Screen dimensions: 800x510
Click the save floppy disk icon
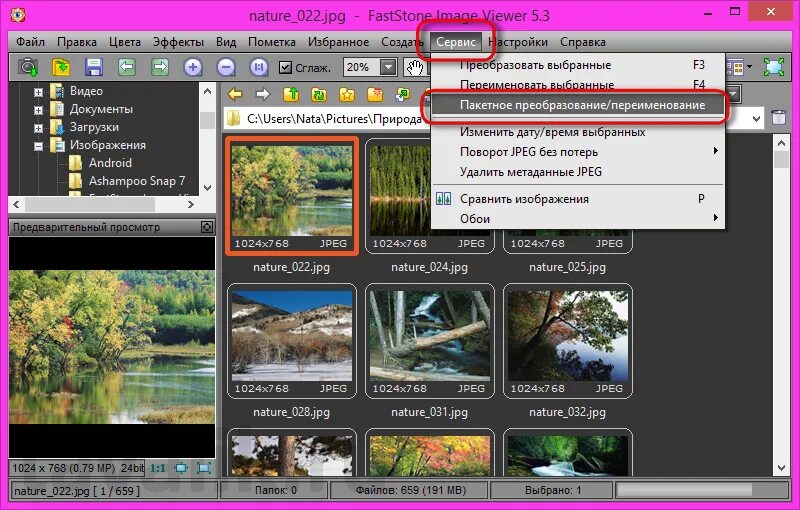(94, 67)
